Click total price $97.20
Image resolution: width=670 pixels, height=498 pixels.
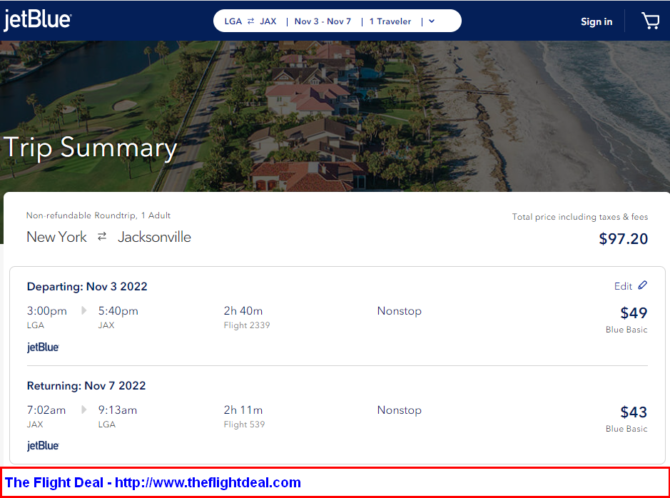point(623,239)
